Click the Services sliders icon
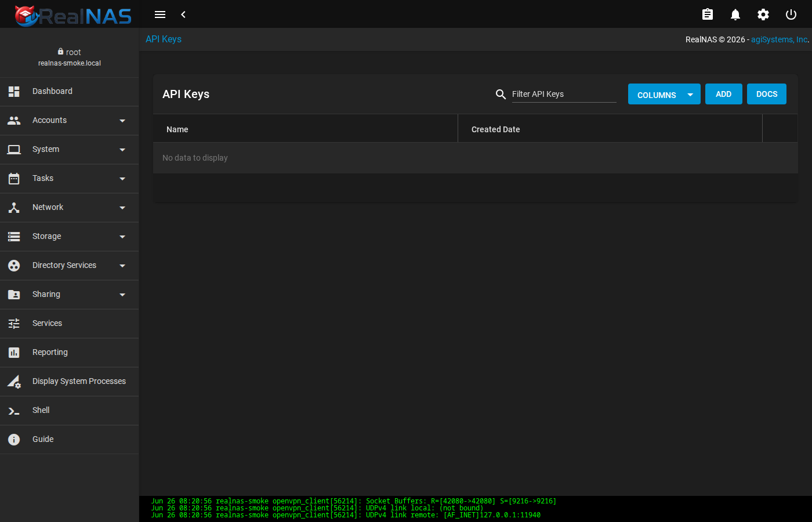Screen dimensions: 812x522 click(14, 324)
